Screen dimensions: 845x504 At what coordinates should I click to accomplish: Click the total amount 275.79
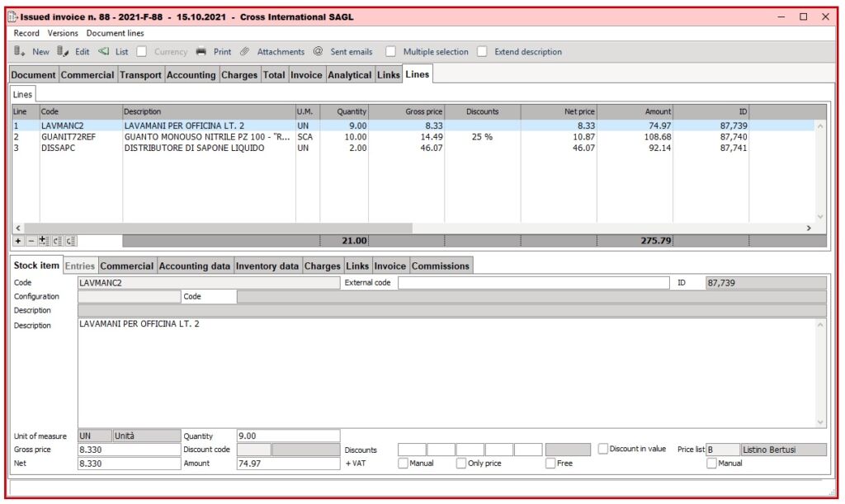tap(656, 241)
